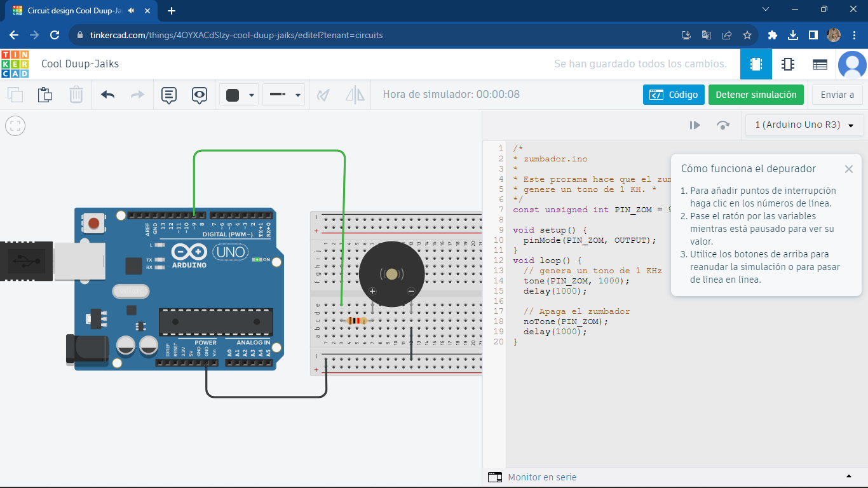Close the debugger help tooltip
Viewport: 868px width, 488px height.
[848, 169]
